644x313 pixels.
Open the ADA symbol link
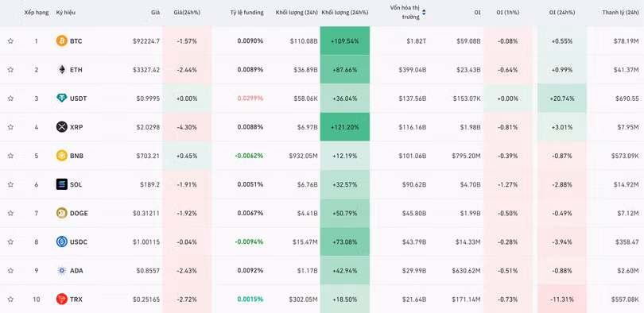coord(76,271)
